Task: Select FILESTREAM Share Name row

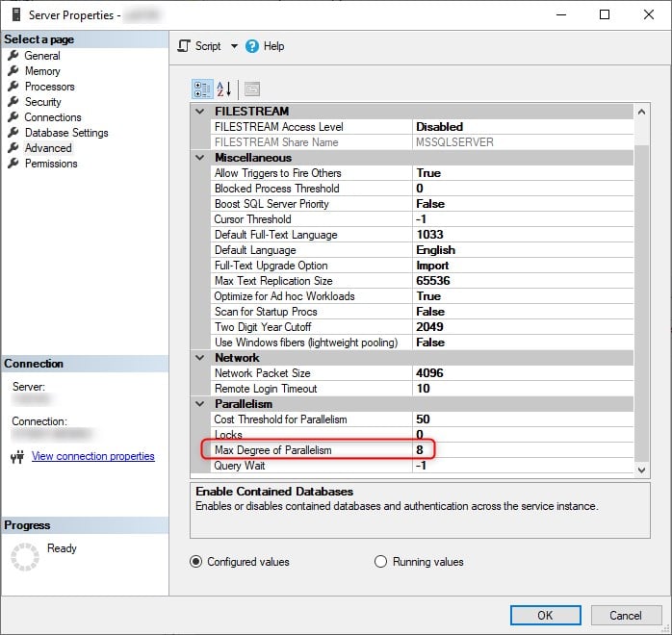Action: coord(422,142)
